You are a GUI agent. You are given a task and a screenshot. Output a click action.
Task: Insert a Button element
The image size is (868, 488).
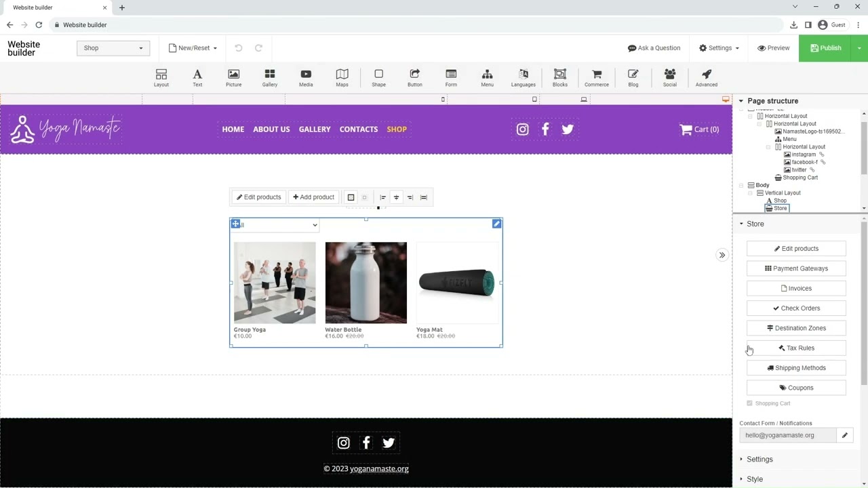415,78
